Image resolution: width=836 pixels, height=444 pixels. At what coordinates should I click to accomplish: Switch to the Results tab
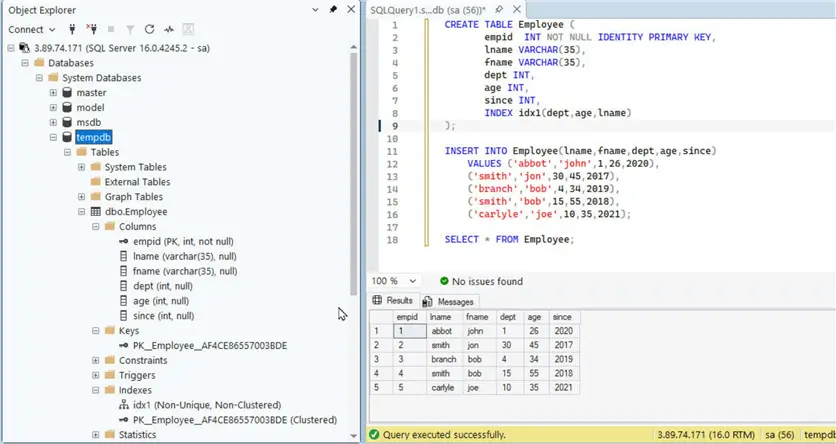tap(393, 301)
